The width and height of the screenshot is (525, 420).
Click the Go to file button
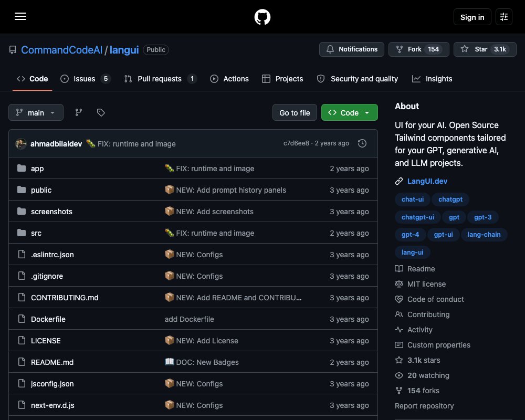[x=295, y=112]
